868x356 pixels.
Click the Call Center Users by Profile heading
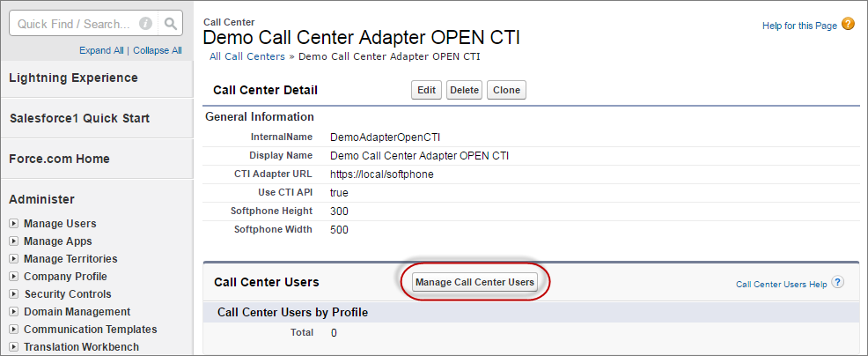293,313
